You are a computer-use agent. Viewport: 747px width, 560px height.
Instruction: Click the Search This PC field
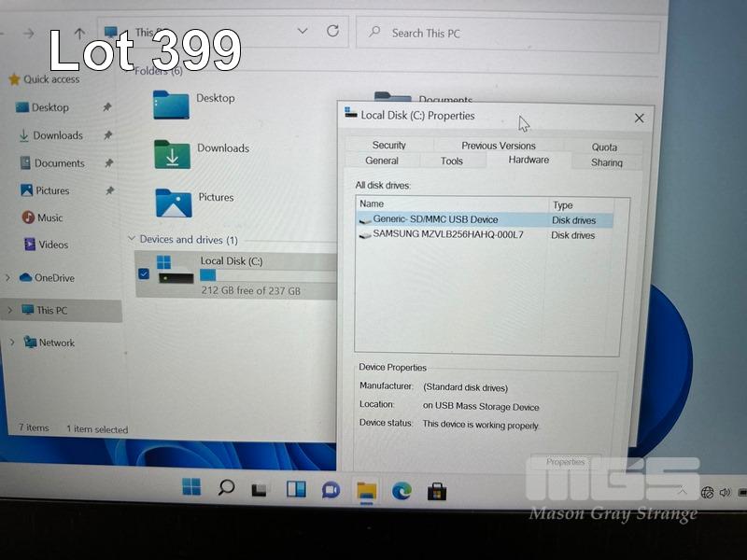[x=509, y=34]
